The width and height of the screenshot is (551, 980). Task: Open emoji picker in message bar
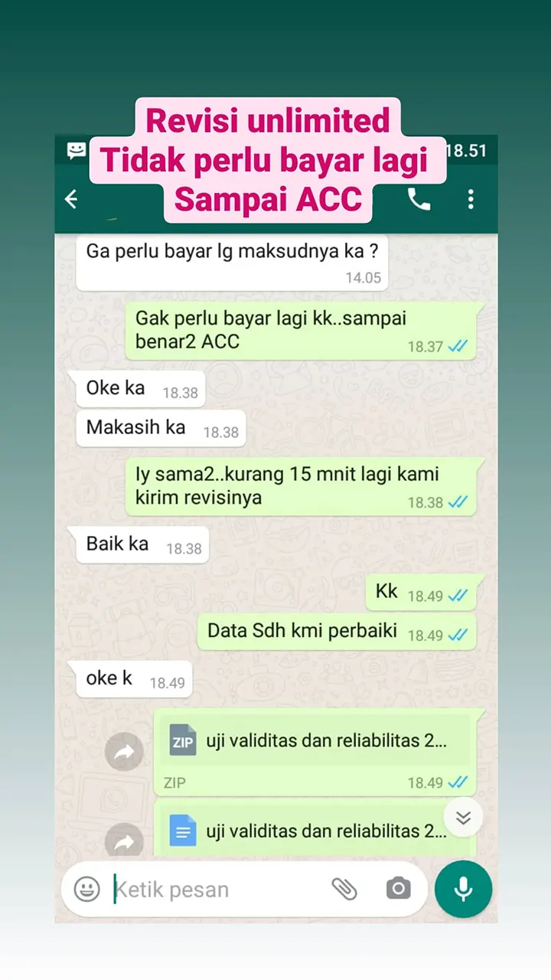coord(86,889)
